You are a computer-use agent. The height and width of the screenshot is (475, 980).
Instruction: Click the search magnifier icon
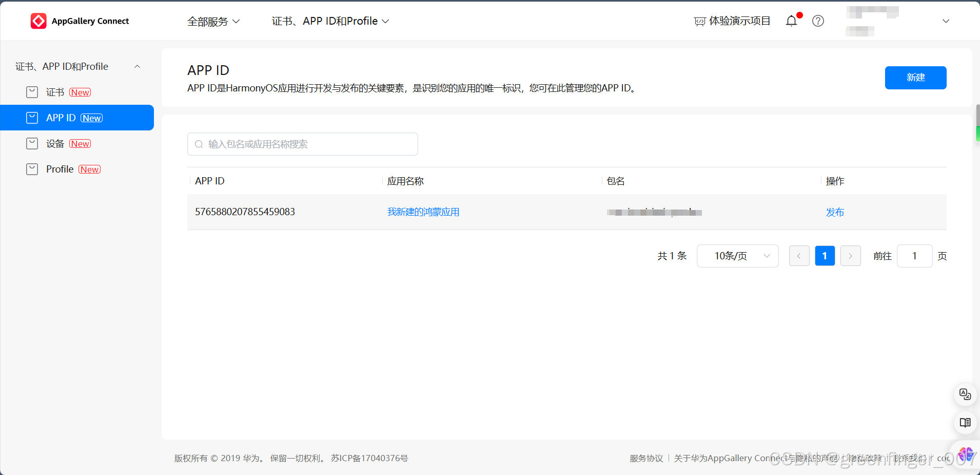pos(199,144)
